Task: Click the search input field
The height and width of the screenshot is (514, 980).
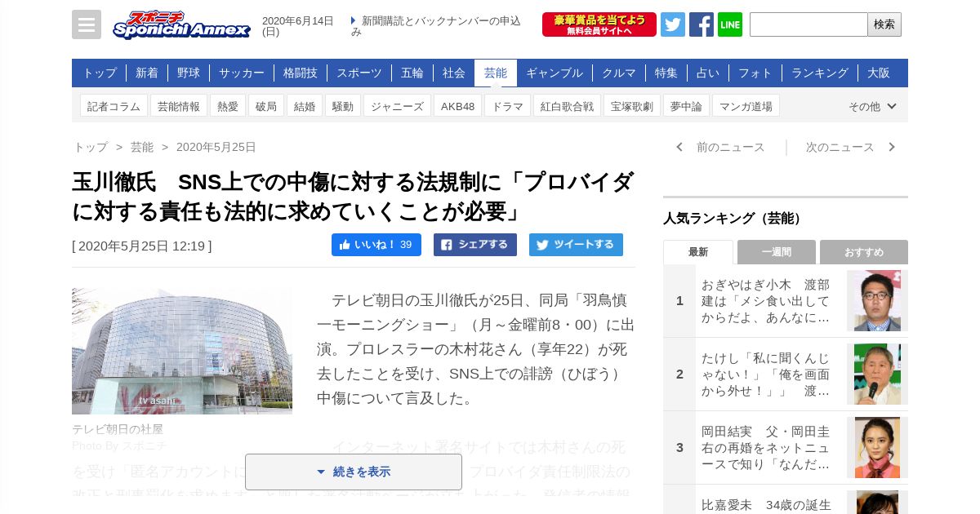Action: 808,24
